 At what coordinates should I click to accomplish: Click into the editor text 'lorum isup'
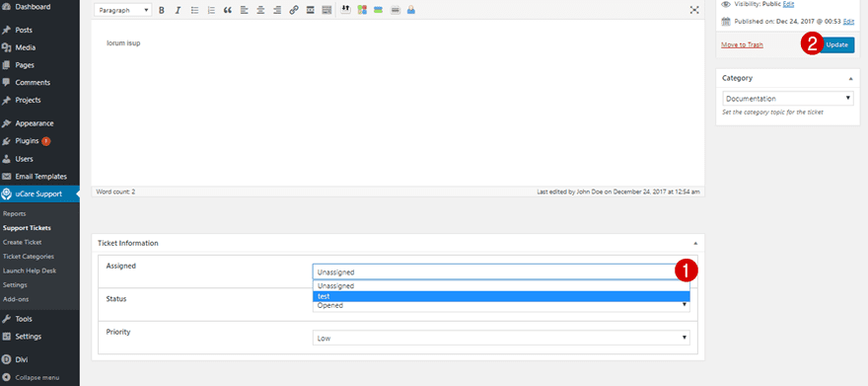[x=123, y=42]
